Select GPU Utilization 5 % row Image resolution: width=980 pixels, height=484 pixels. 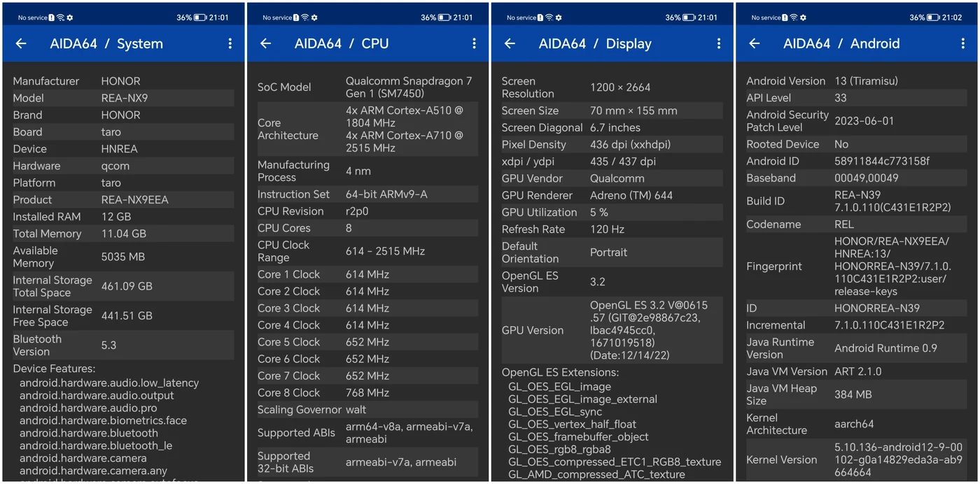click(x=612, y=212)
